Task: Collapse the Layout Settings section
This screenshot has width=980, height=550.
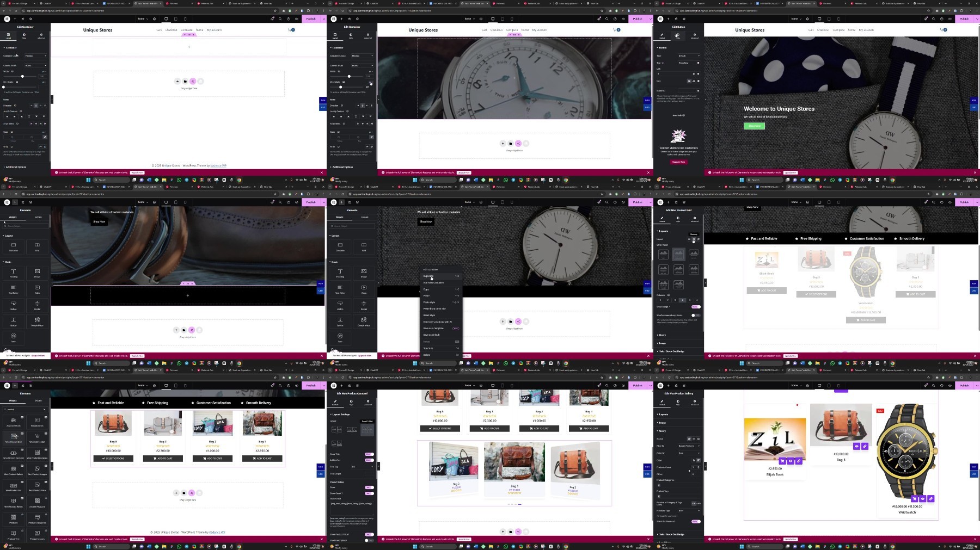Action: coord(341,414)
